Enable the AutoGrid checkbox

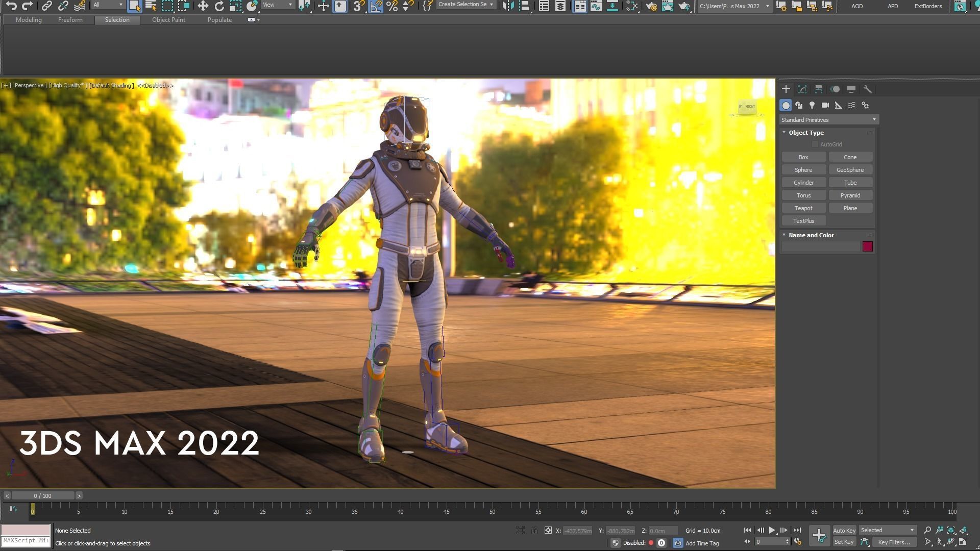(815, 144)
